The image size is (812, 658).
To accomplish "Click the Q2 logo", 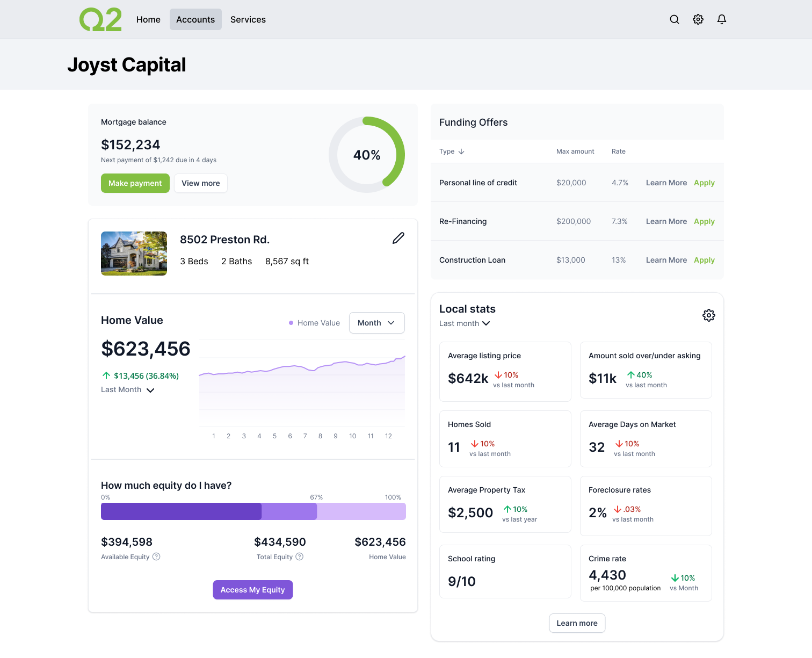I will click(x=100, y=19).
